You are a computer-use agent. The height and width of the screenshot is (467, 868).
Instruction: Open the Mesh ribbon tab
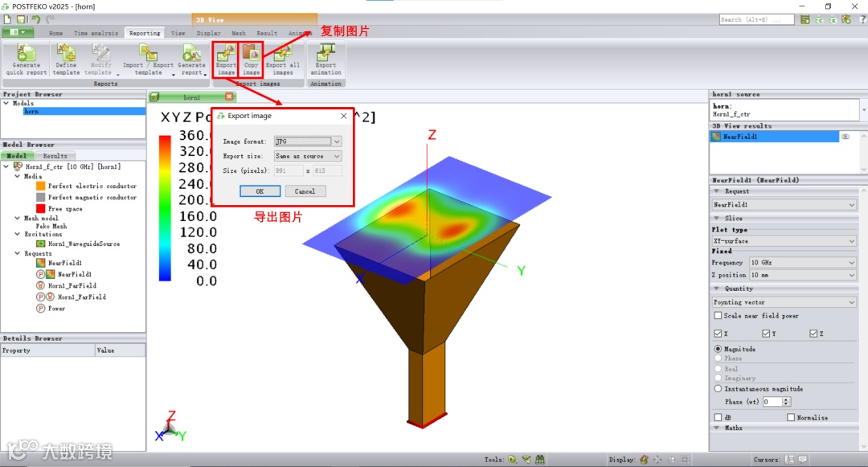(239, 33)
